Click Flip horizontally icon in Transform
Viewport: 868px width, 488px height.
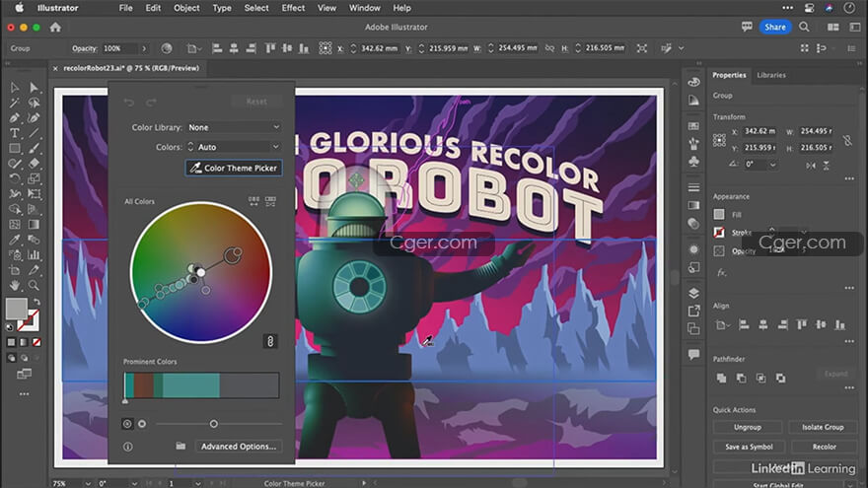[x=811, y=165]
